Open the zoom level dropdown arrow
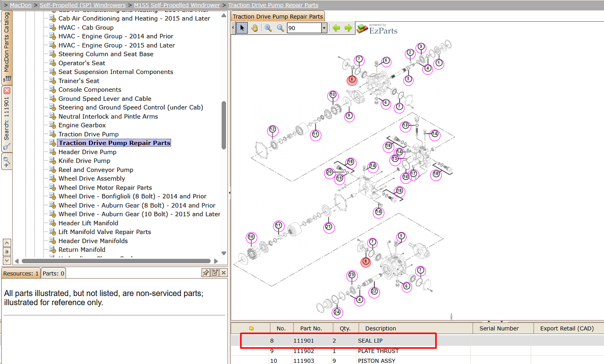Screen dimensions: 604x364 (x=324, y=28)
